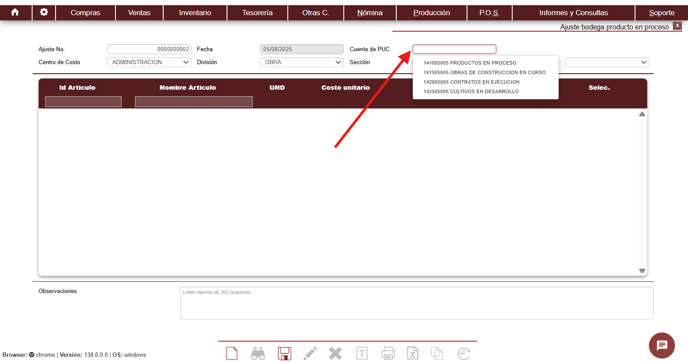Screen dimensions: 688x362
Task: Click the T text icon in bottom toolbar
Action: click(362, 353)
